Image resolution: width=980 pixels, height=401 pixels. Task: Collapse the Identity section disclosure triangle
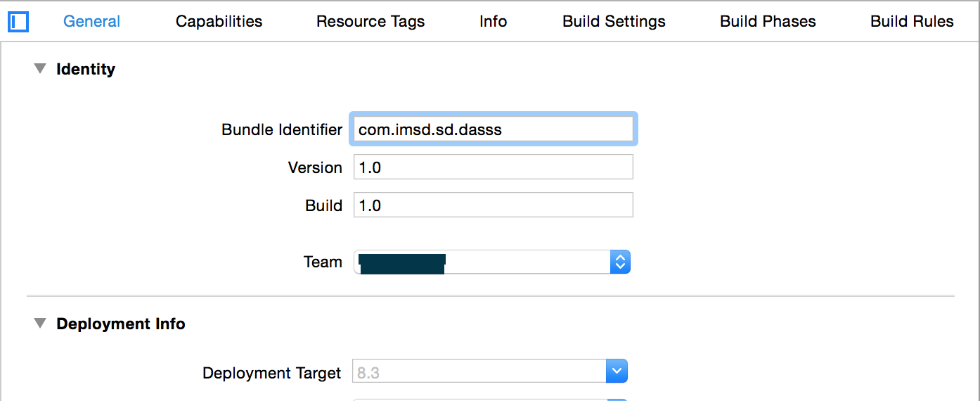(x=40, y=69)
